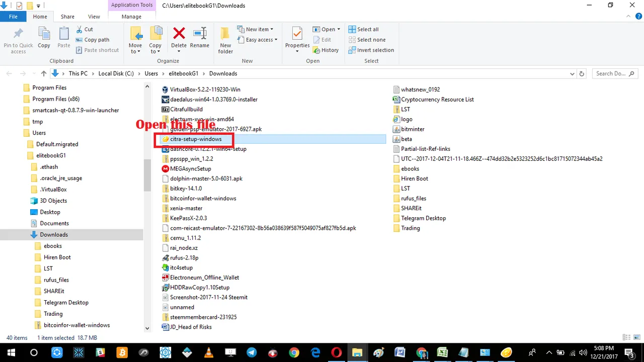Click Quick Access toolbar properties icon
The image size is (644, 362).
(19, 6)
